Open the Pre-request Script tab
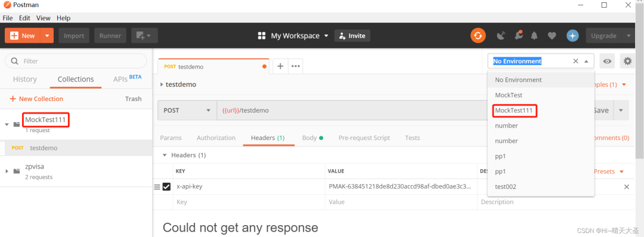This screenshot has width=644, height=237. (x=364, y=138)
